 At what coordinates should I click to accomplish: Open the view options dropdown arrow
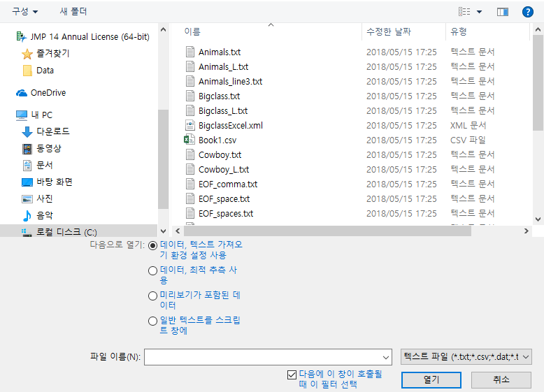click(479, 12)
